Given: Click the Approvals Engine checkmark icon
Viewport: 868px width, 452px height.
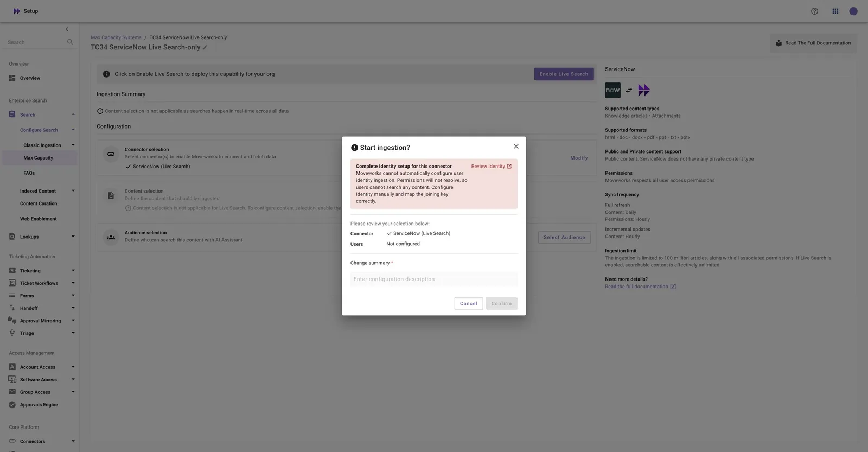Looking at the screenshot, I should pos(12,404).
